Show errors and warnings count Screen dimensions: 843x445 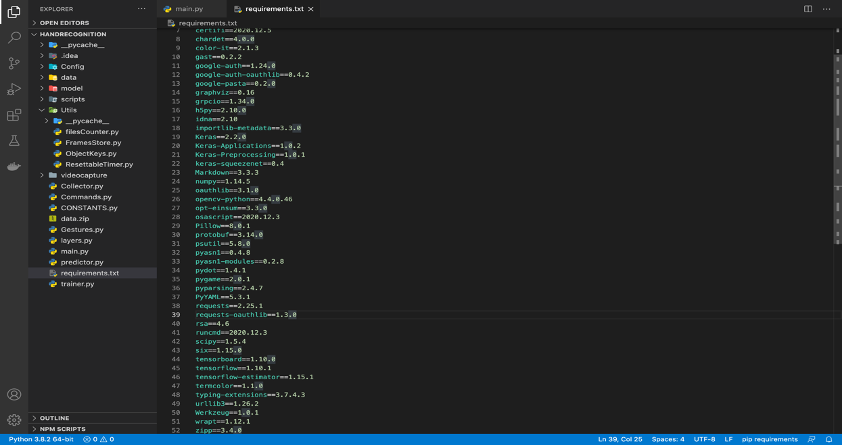(98, 439)
